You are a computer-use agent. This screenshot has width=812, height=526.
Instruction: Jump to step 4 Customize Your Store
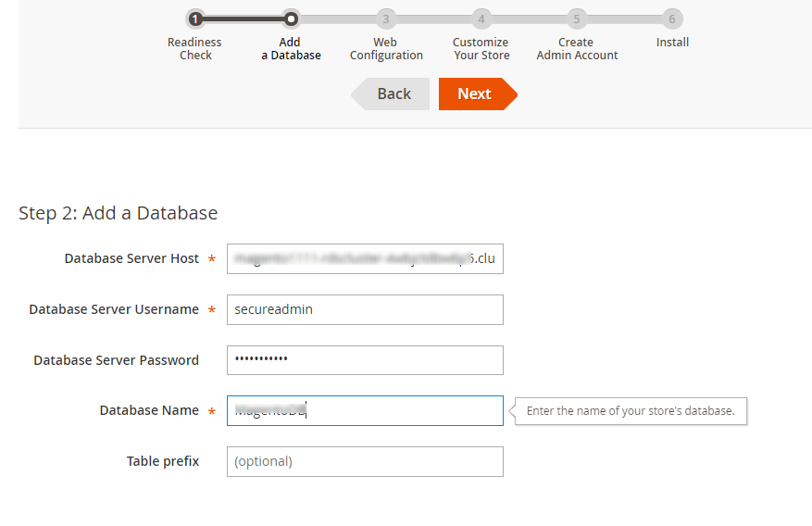tap(481, 19)
